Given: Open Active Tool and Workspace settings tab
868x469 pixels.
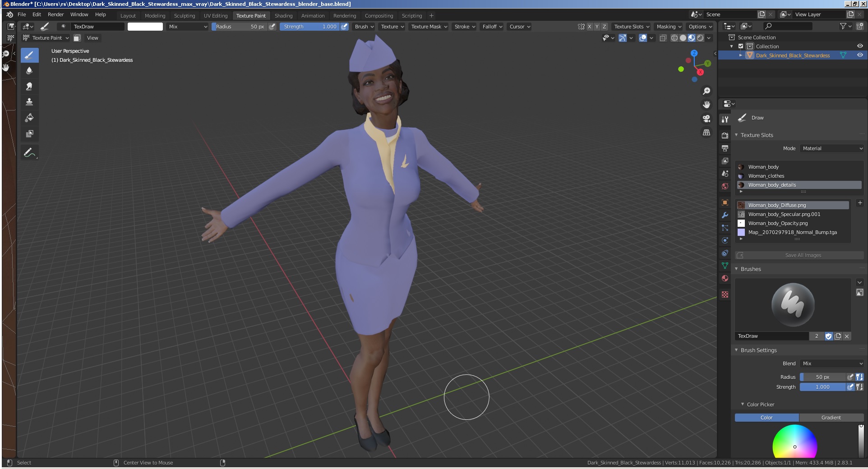Looking at the screenshot, I should [x=725, y=120].
